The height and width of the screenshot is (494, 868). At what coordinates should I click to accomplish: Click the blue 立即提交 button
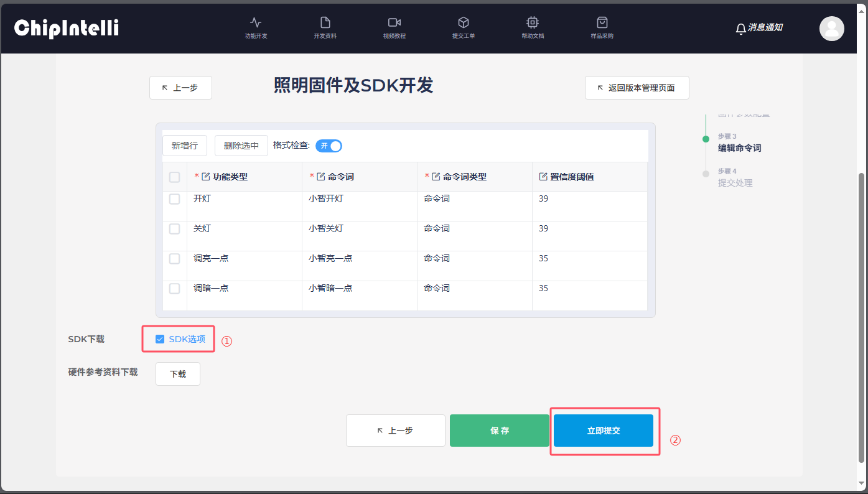coord(604,431)
